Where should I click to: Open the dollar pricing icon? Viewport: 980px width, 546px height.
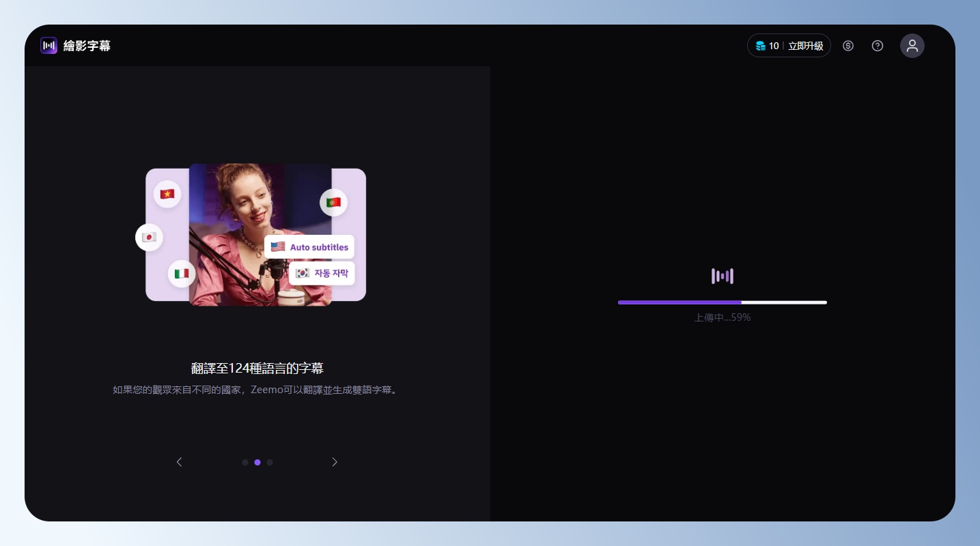point(848,46)
